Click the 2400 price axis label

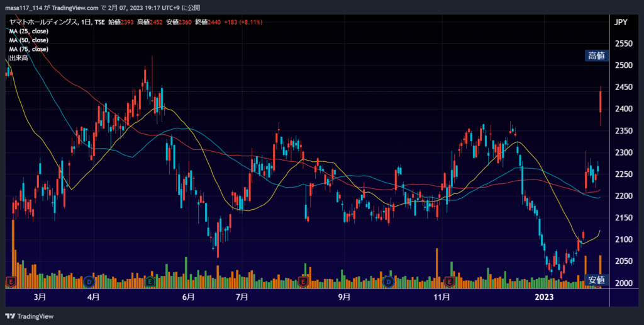tap(624, 109)
